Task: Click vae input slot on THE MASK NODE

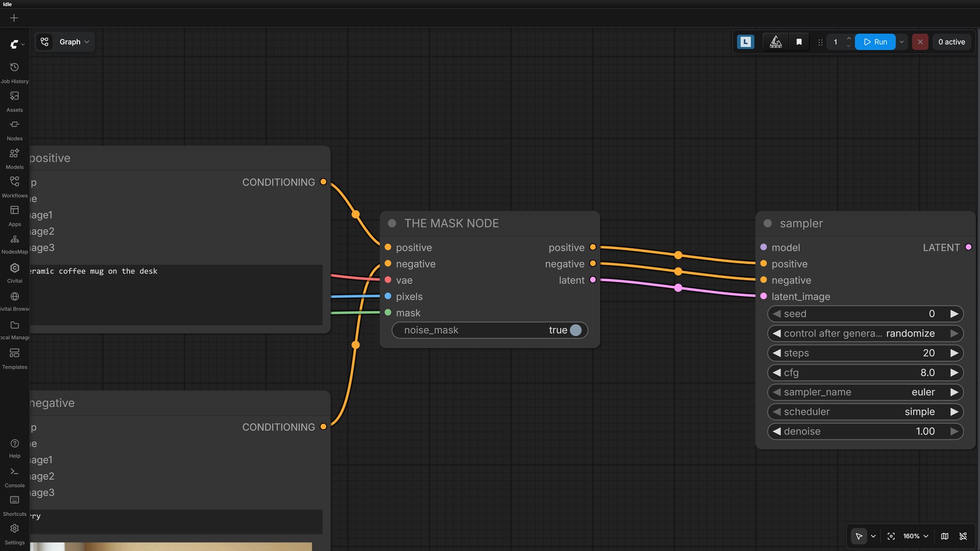Action: [388, 280]
